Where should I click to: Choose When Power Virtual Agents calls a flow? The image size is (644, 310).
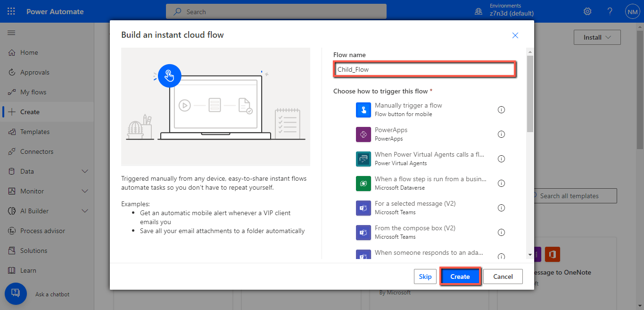point(430,159)
